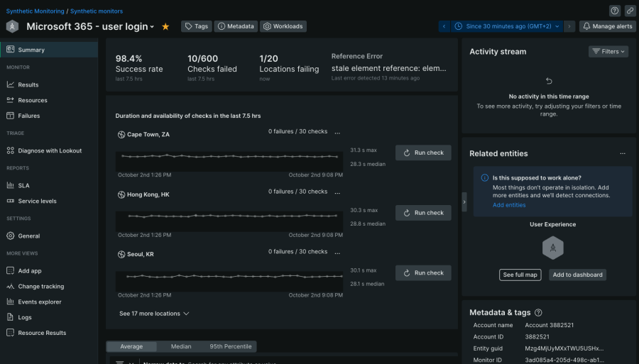This screenshot has width=639, height=364.
Task: Click the User Experience hexagon entity
Action: coord(553,248)
